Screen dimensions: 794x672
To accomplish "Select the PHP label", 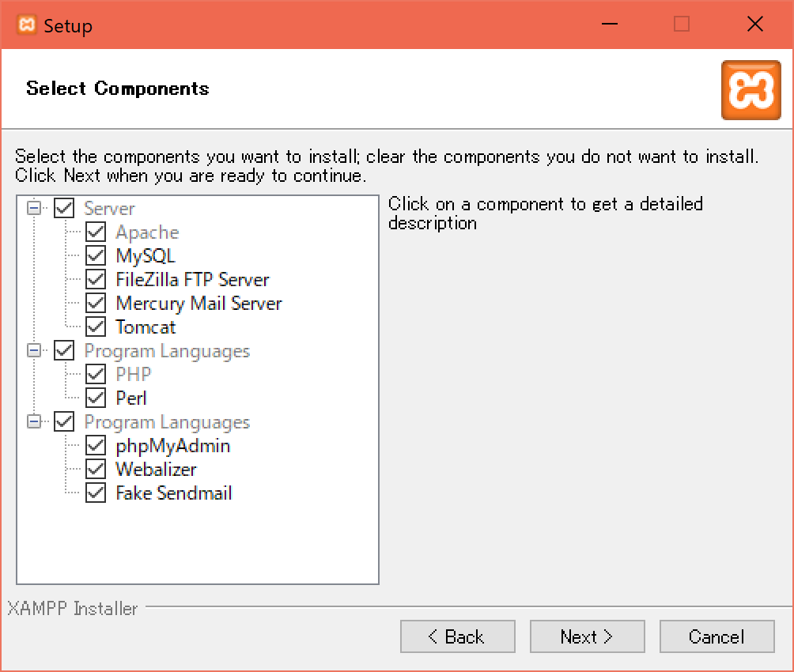I will pos(134,375).
